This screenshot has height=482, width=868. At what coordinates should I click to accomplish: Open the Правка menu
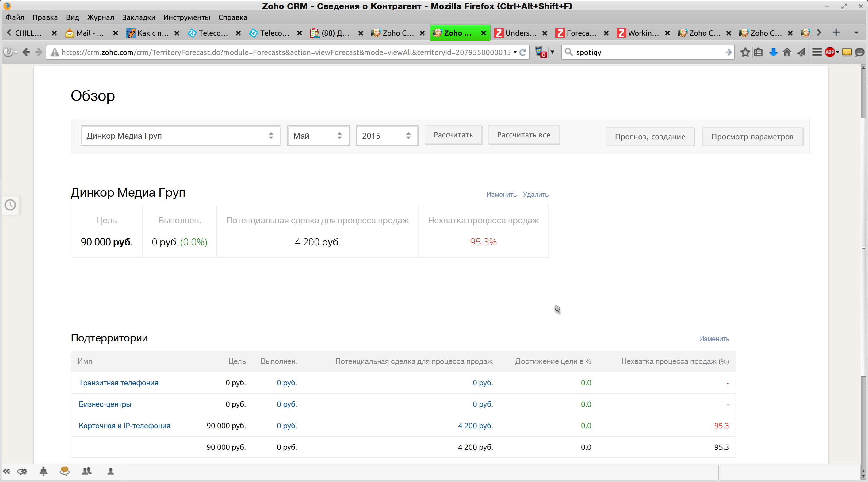coord(45,17)
